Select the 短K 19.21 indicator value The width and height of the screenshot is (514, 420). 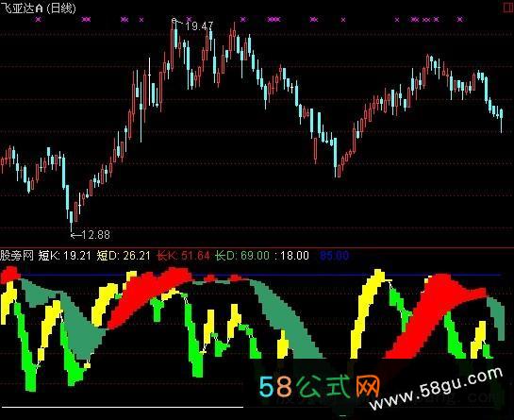64,255
